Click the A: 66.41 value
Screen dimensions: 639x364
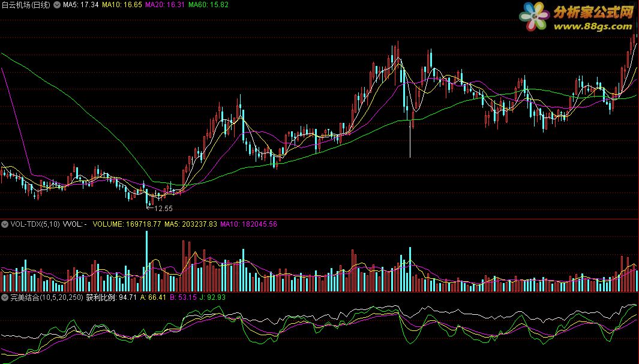pyautogui.click(x=153, y=297)
